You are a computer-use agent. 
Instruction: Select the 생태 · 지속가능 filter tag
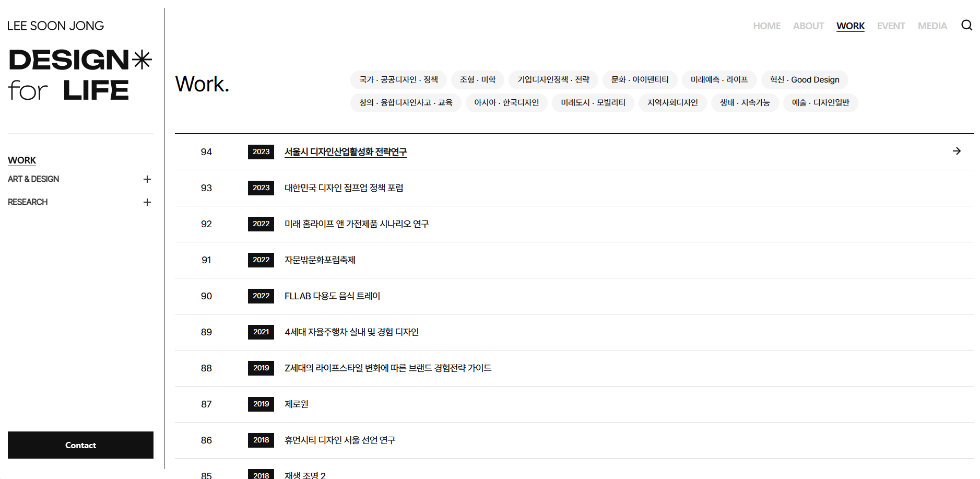pyautogui.click(x=745, y=103)
